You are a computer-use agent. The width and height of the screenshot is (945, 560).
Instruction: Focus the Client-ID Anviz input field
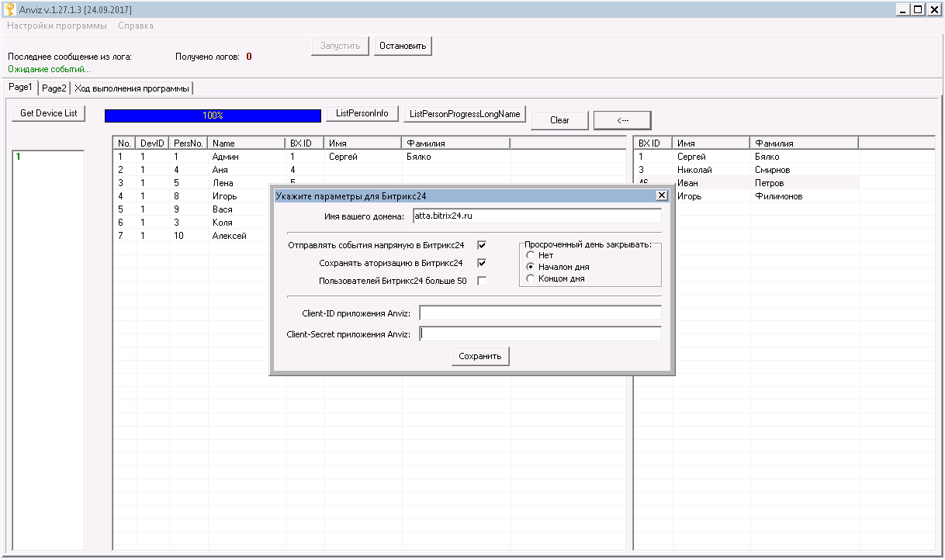540,313
